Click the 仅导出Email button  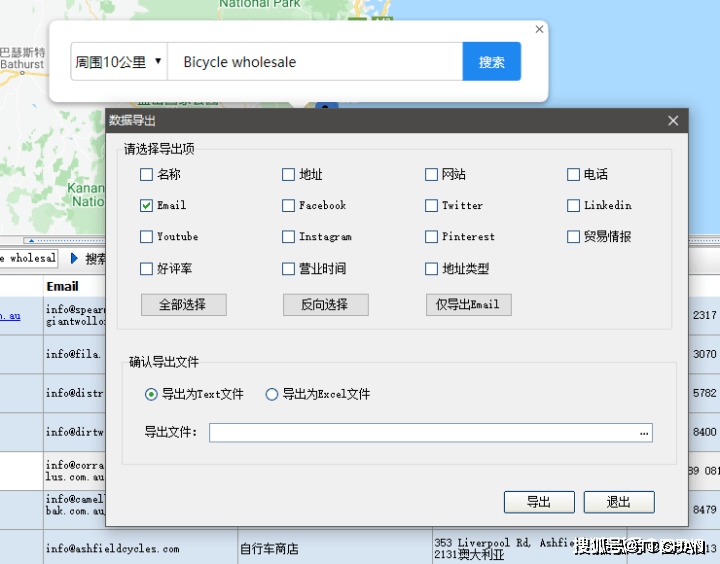[468, 305]
